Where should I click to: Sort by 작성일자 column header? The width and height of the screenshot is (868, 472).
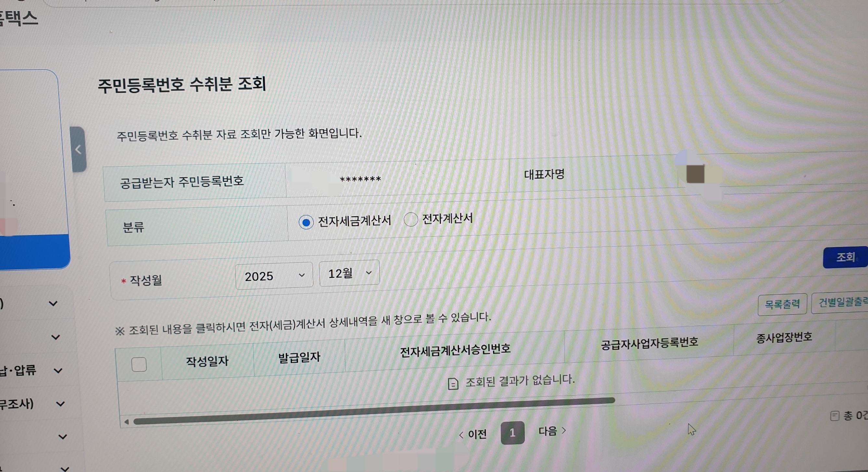pyautogui.click(x=207, y=361)
